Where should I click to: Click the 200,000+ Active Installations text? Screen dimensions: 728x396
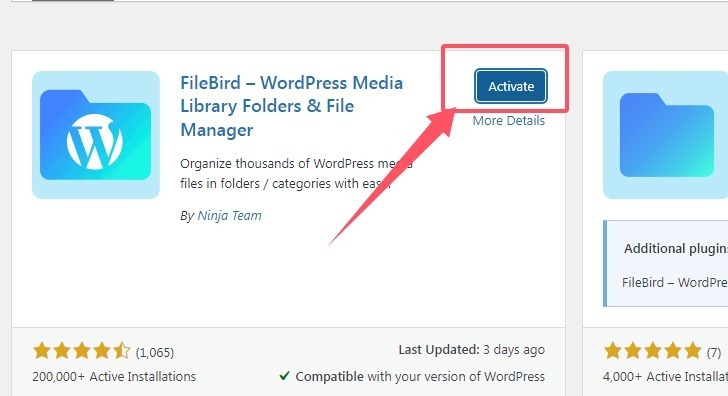coord(114,376)
